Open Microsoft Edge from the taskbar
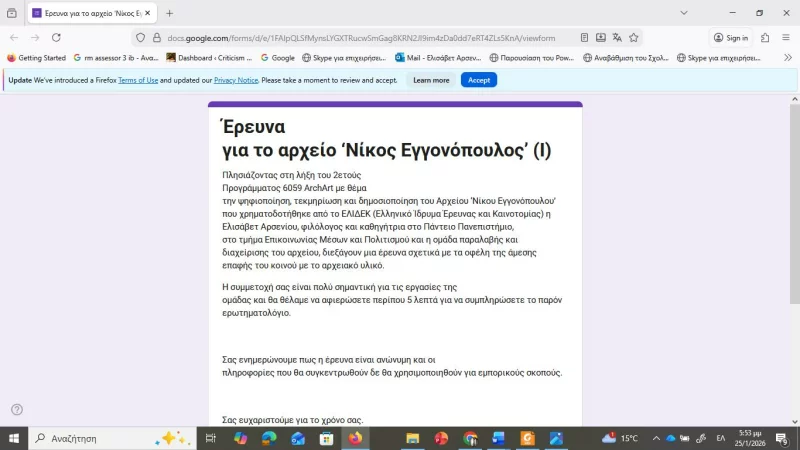The height and width of the screenshot is (450, 800). tap(269, 438)
